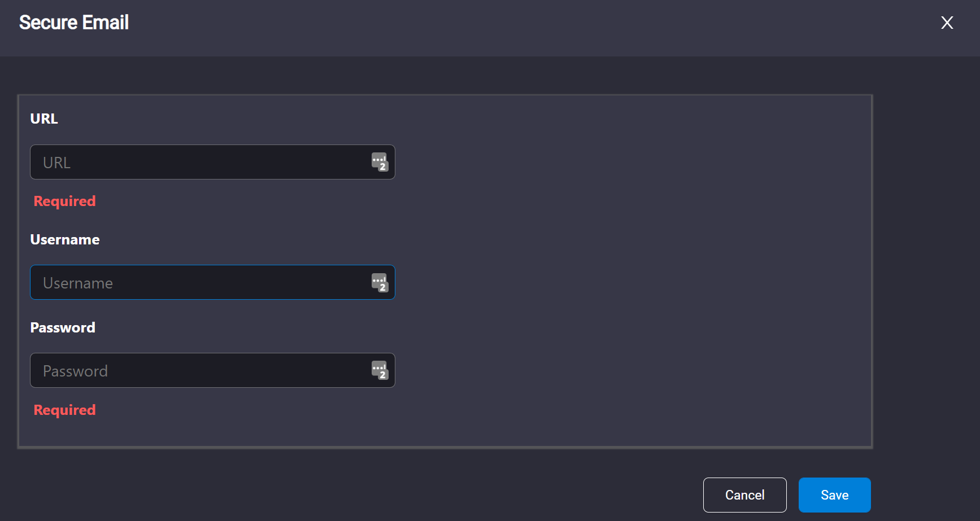Click the Required warning under URL
This screenshot has height=521, width=980.
coord(65,202)
